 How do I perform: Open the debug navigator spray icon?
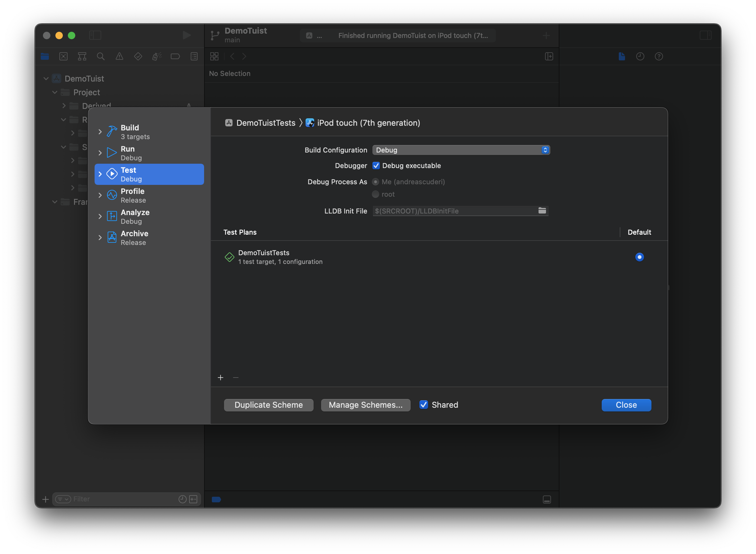(156, 56)
